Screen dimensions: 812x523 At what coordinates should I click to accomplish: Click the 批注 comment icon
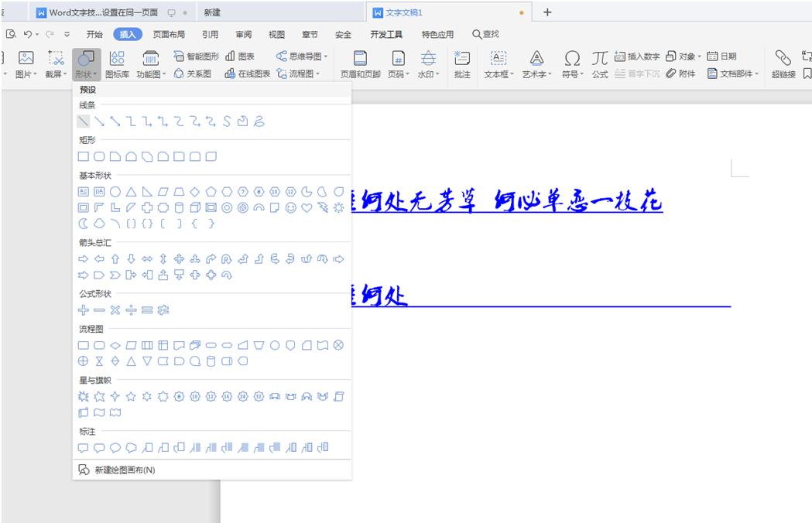463,63
